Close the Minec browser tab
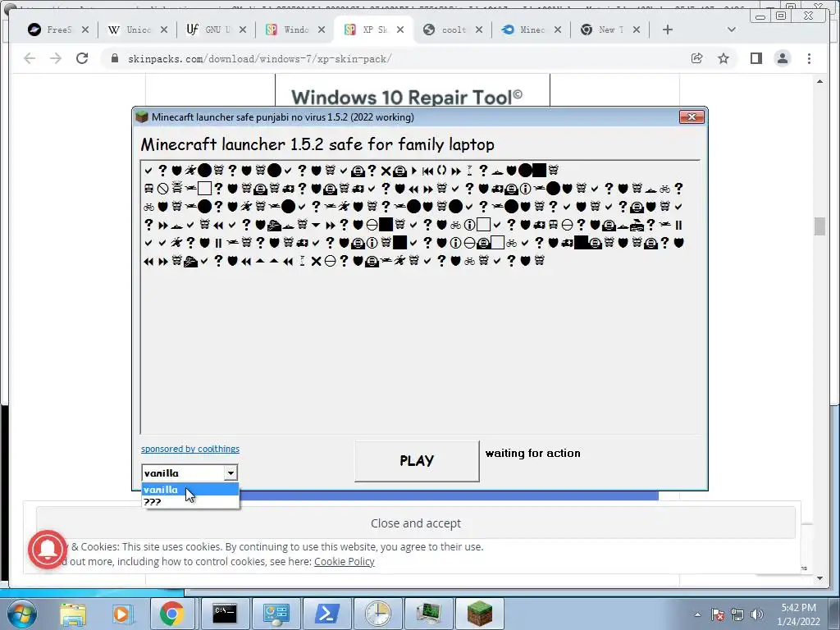The height and width of the screenshot is (630, 840). coord(558,30)
